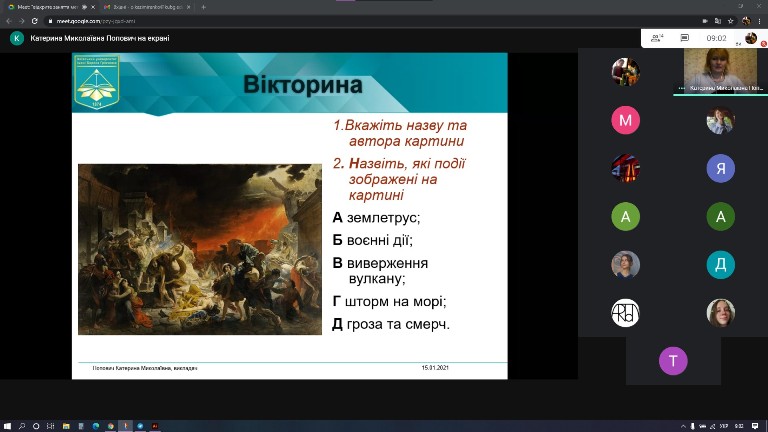This screenshot has width=768, height=432.
Task: Click the purple T participant avatar
Action: tap(673, 361)
